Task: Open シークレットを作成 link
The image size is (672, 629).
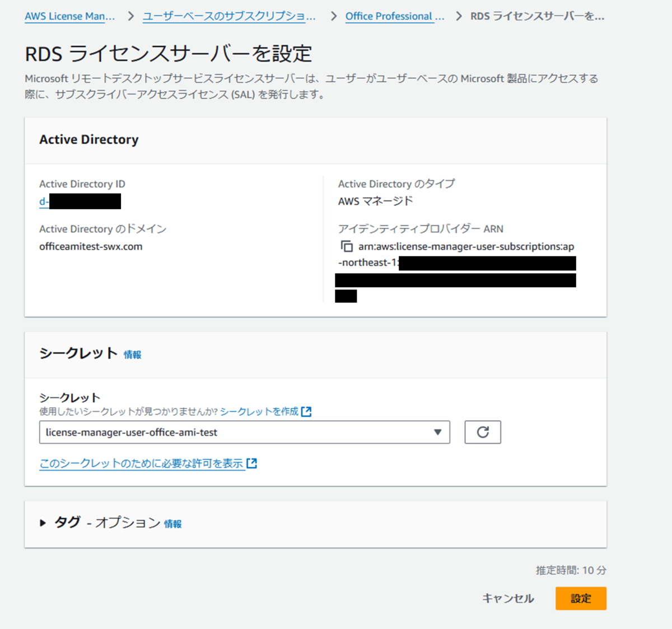Action: 259,411
